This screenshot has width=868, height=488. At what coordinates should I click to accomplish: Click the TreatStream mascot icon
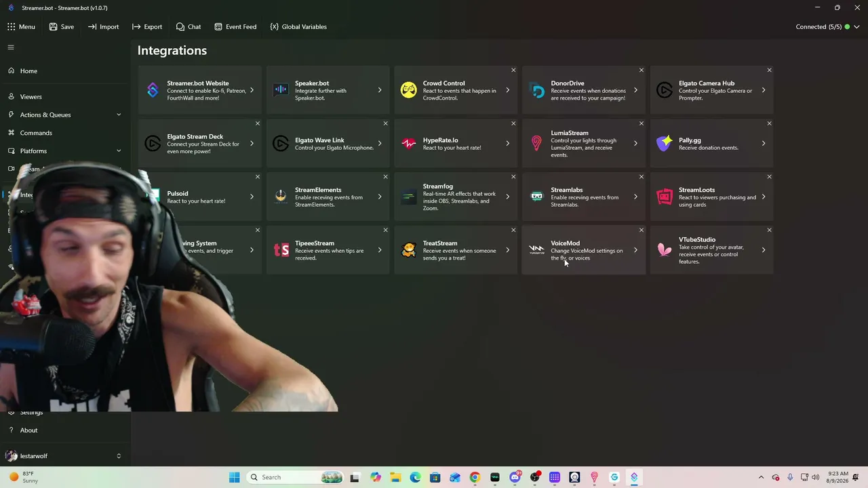tap(408, 250)
